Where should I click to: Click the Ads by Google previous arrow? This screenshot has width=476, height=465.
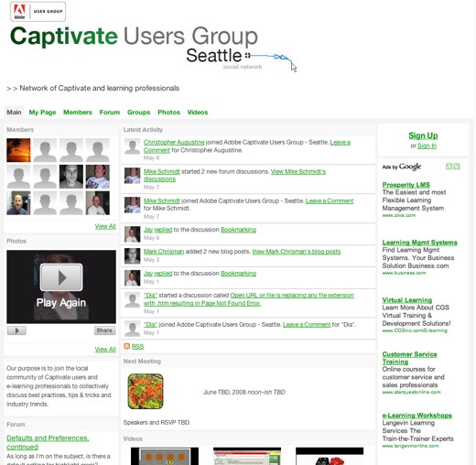point(449,167)
